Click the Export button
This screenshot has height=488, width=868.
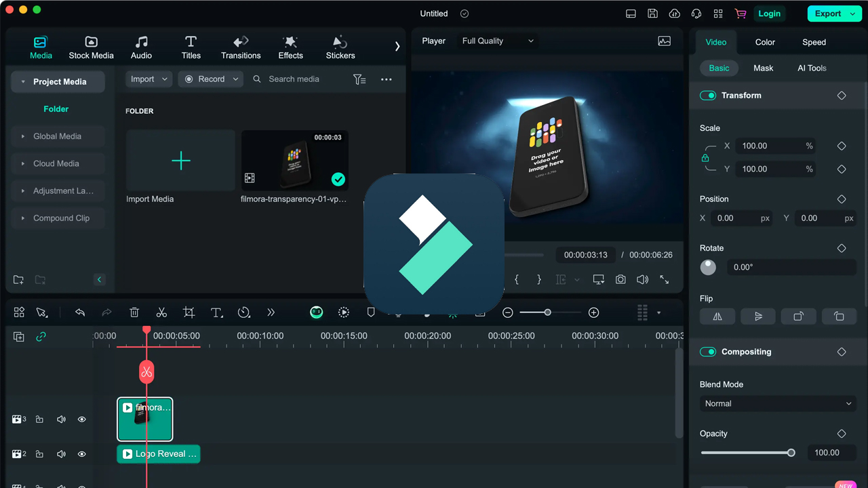(x=833, y=14)
